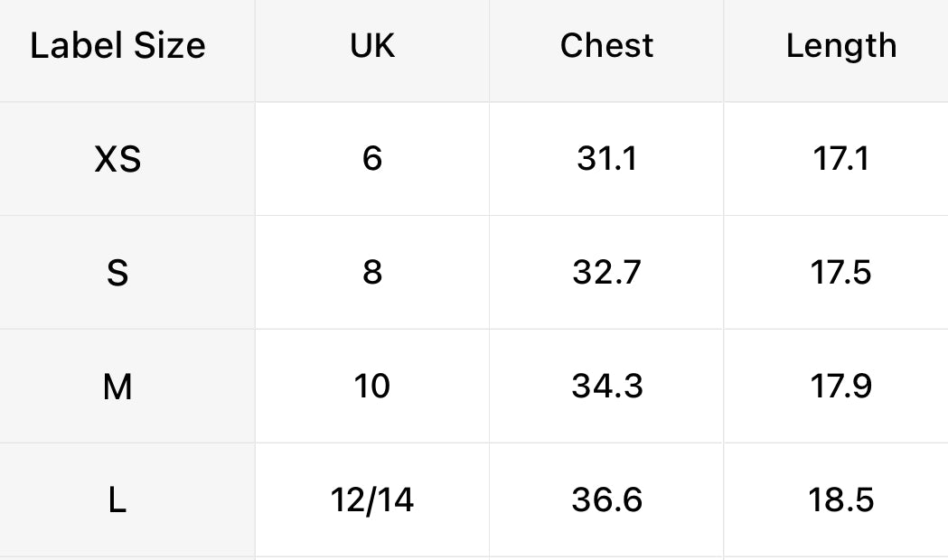Image resolution: width=948 pixels, height=560 pixels.
Task: Click UK size 10 cell
Action: pos(372,387)
